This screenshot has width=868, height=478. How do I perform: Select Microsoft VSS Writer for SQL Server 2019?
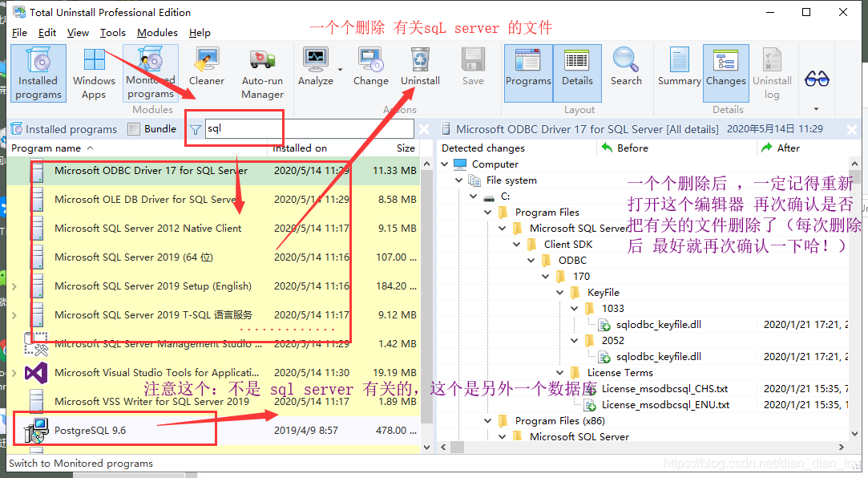214,402
